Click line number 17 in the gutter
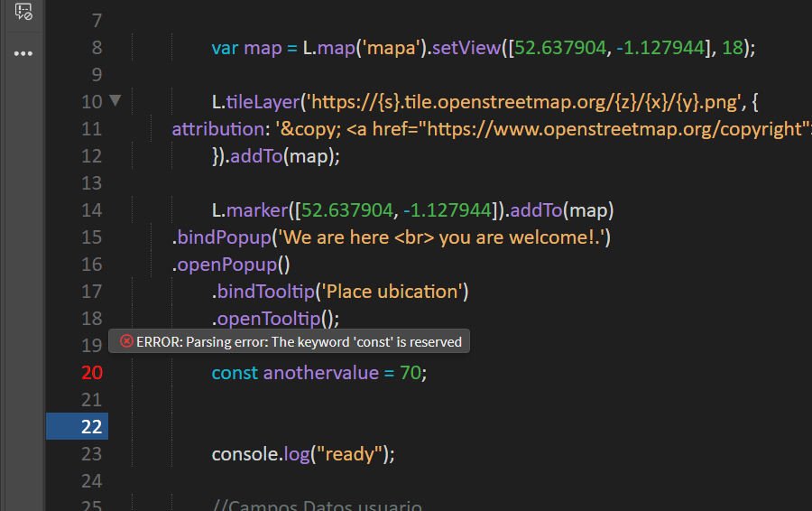This screenshot has width=812, height=511. 92,292
